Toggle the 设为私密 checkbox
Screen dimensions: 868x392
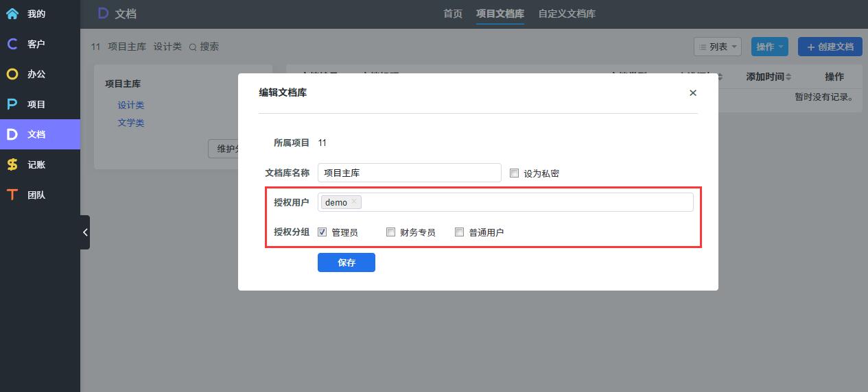(x=515, y=173)
